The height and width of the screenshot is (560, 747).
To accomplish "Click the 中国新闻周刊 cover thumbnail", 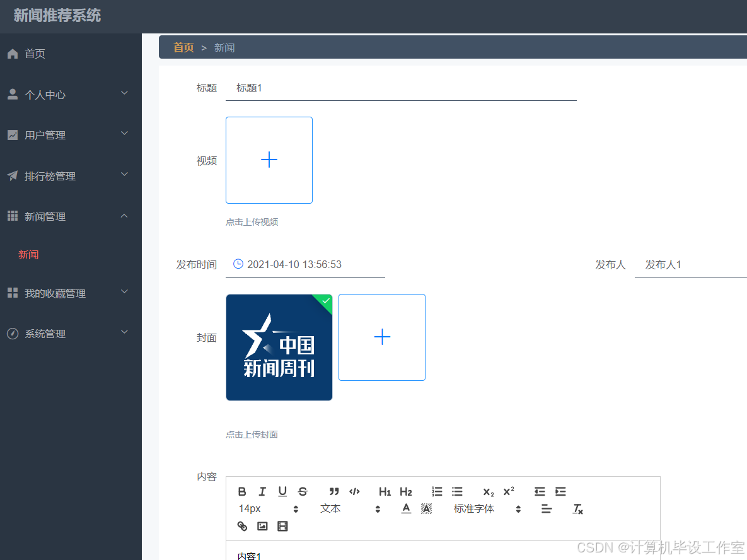I will point(279,347).
